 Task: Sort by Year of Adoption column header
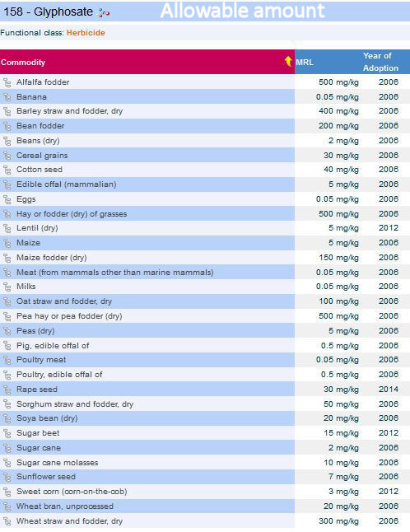(380, 62)
